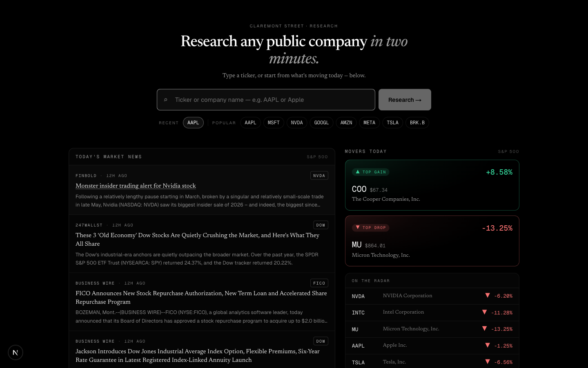Screen dimensions: 588x368
Task: Focus the ticker or company name search field
Action: point(266,100)
